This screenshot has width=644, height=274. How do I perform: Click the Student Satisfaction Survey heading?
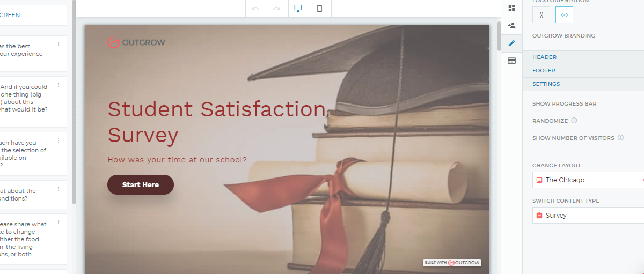(216, 122)
